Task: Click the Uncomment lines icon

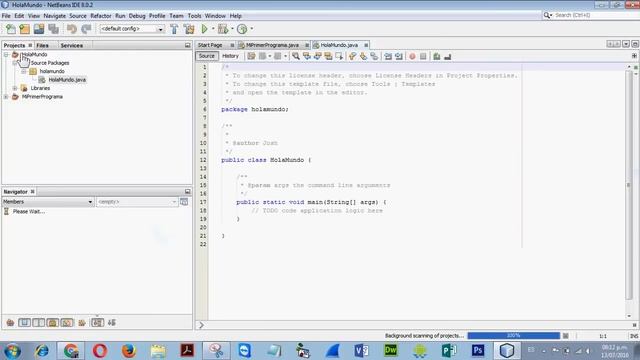Action: [x=448, y=56]
